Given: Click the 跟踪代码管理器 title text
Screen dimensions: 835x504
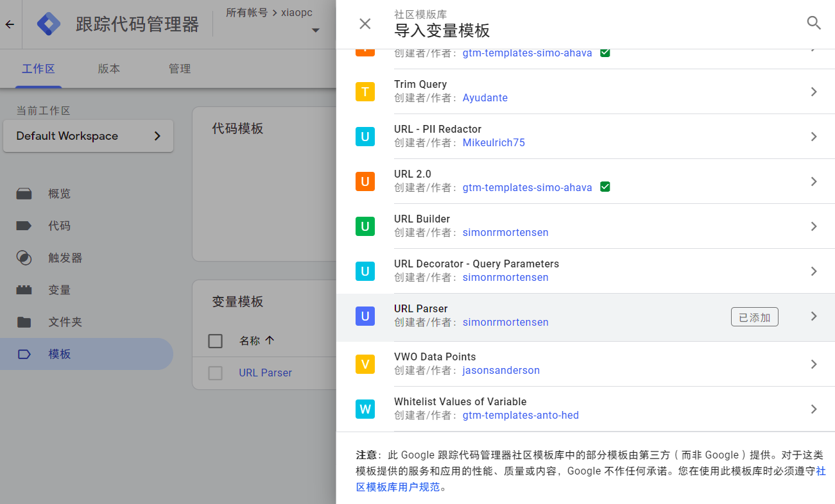Looking at the screenshot, I should point(137,24).
